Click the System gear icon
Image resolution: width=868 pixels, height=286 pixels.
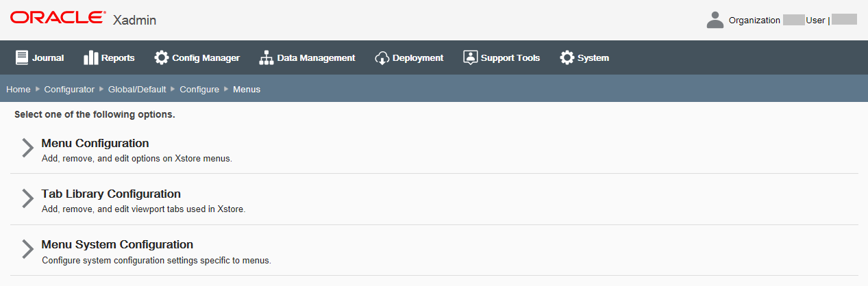coord(567,57)
